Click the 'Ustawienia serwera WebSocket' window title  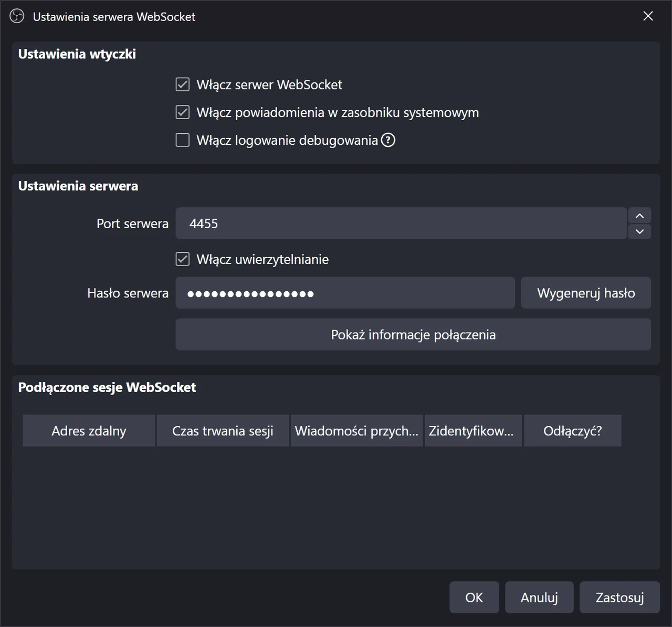point(114,17)
